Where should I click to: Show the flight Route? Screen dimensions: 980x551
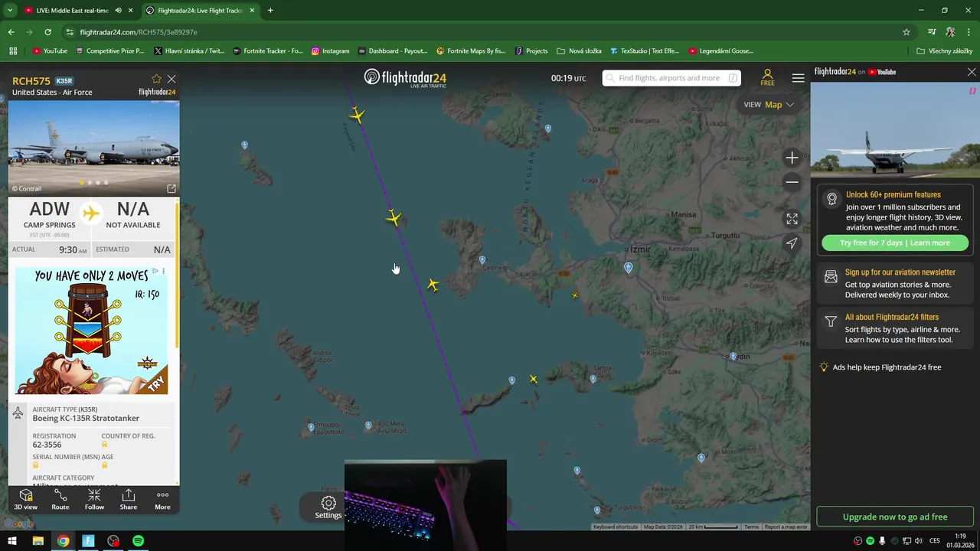pyautogui.click(x=60, y=500)
